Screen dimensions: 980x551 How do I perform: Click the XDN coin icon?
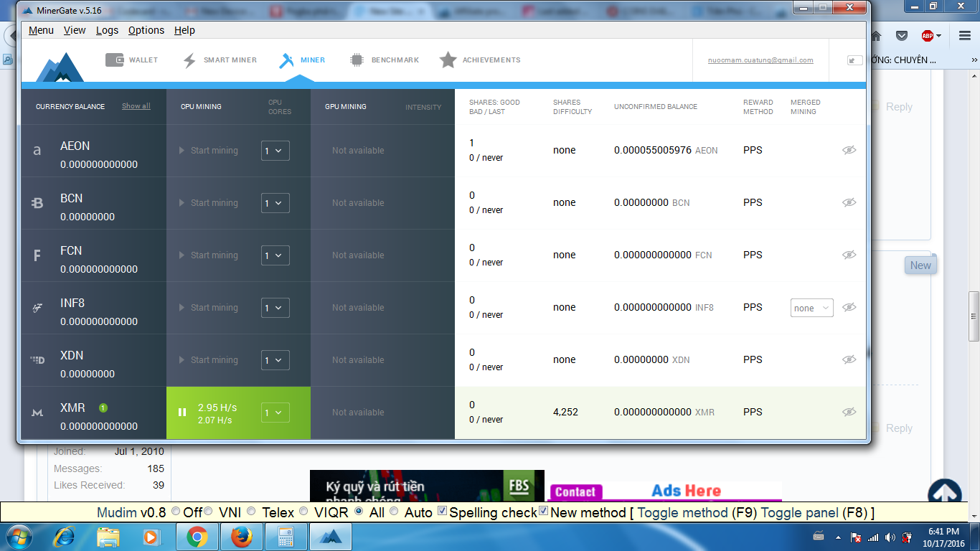pyautogui.click(x=37, y=360)
